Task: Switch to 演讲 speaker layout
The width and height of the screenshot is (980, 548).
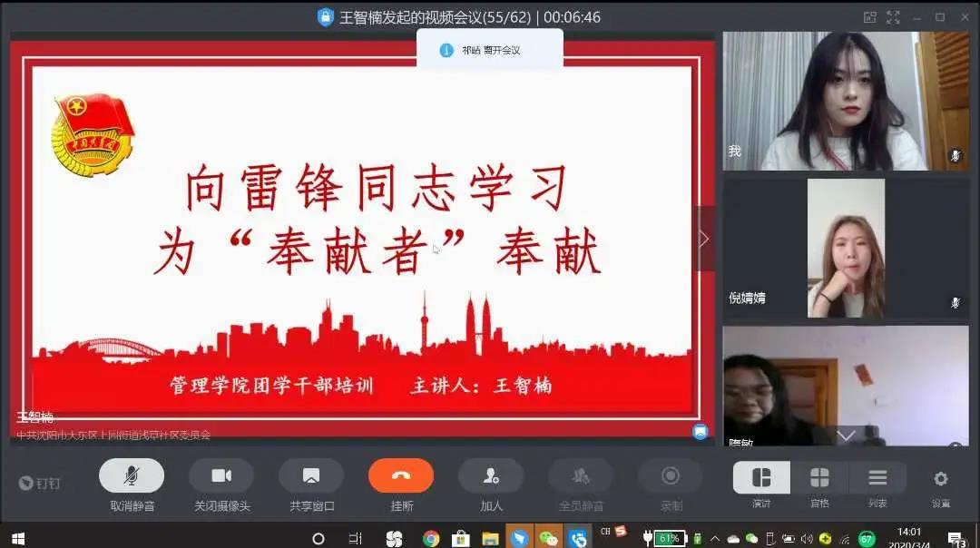Action: point(761,478)
